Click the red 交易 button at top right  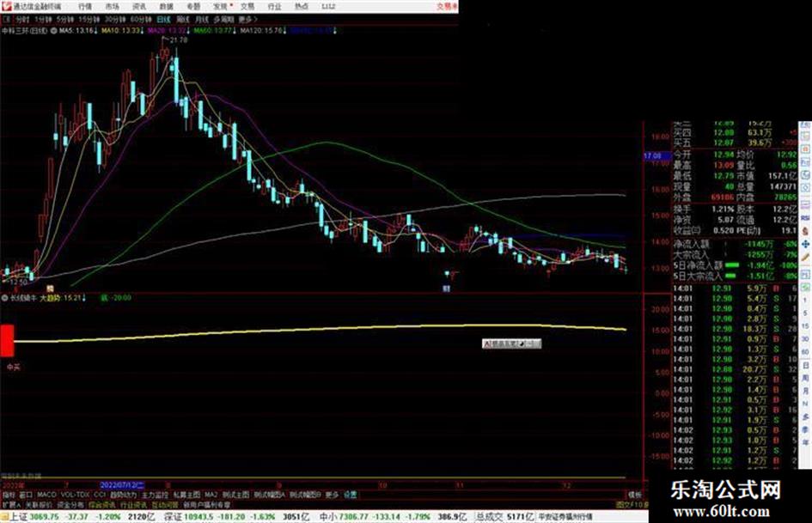click(x=447, y=7)
